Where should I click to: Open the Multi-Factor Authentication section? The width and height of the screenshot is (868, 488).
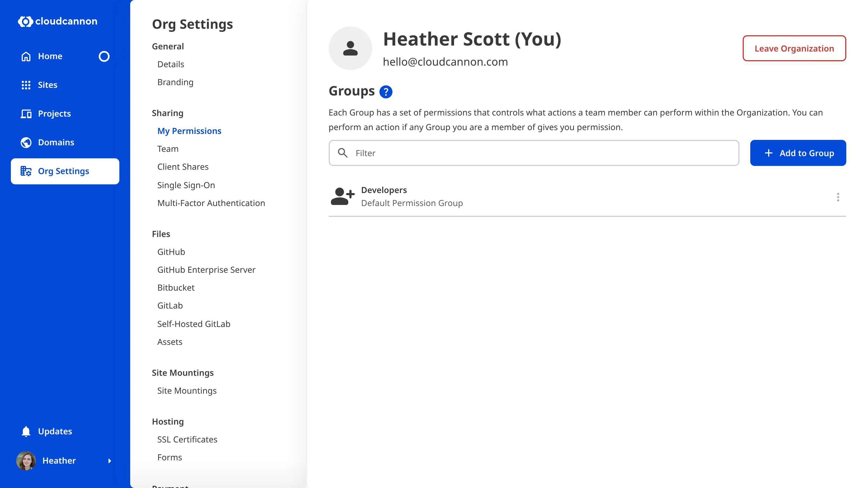point(211,203)
